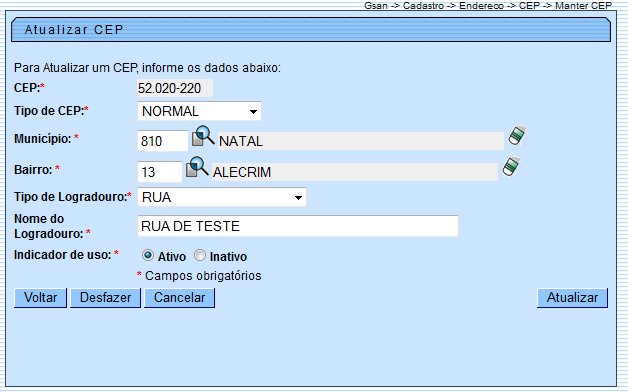This screenshot has height=392, width=628.
Task: Open the Tipo de CEP dropdown
Action: 199,111
